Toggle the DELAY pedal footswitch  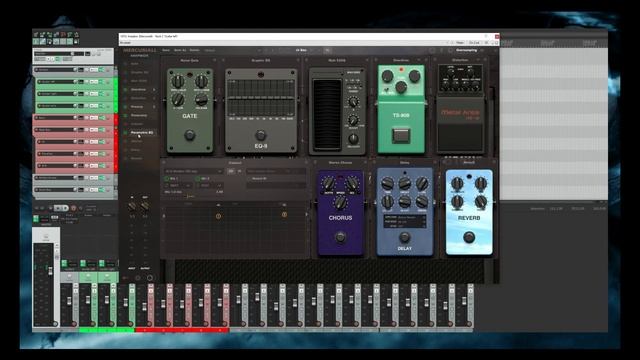(404, 237)
